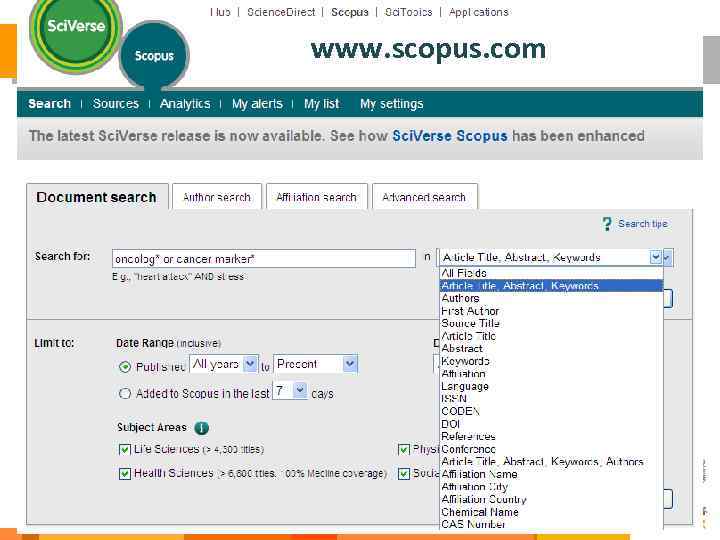Select Affiliation in field list

tap(551, 374)
